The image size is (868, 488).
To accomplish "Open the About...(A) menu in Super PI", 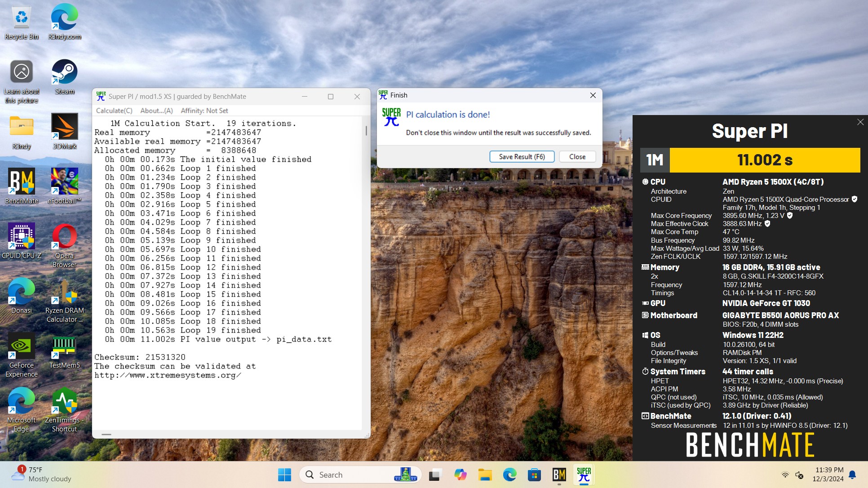I will pyautogui.click(x=156, y=111).
